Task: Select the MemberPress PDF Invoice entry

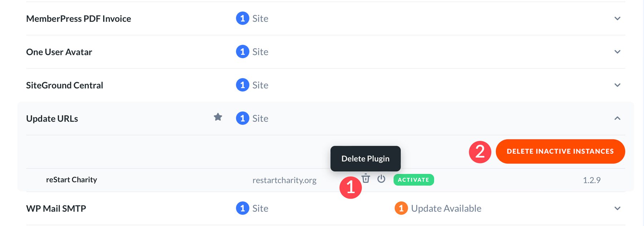Action: (x=78, y=18)
